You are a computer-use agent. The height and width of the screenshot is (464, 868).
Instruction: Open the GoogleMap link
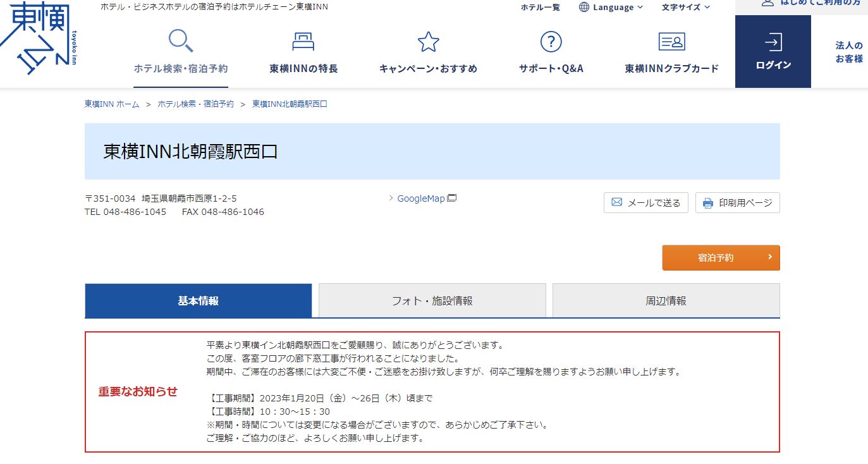(x=421, y=198)
